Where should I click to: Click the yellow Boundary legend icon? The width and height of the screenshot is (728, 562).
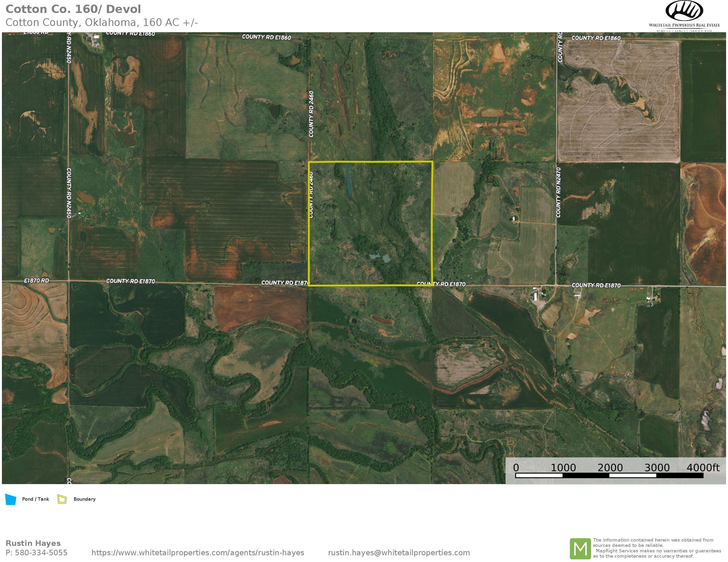pos(62,499)
